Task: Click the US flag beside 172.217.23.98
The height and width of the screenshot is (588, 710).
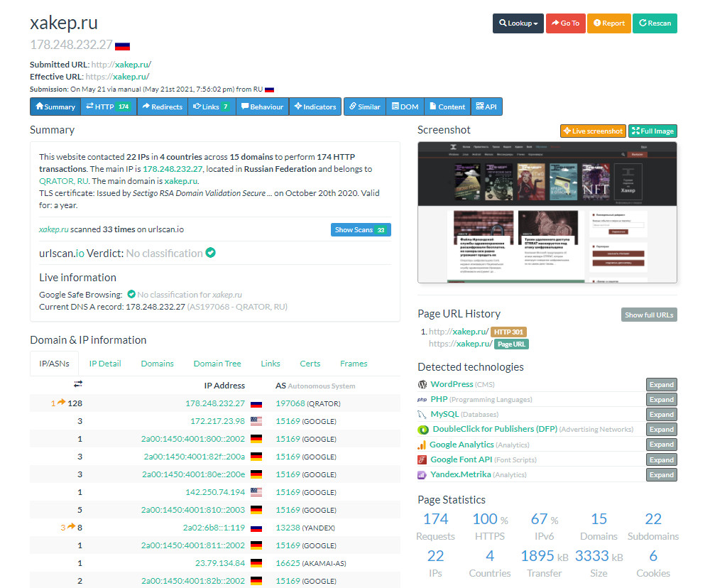Action: (256, 421)
